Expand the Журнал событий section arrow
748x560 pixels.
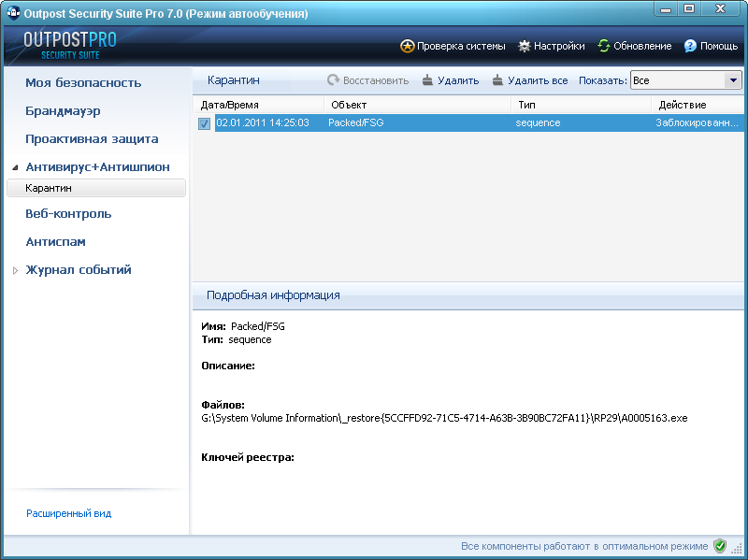(15, 270)
